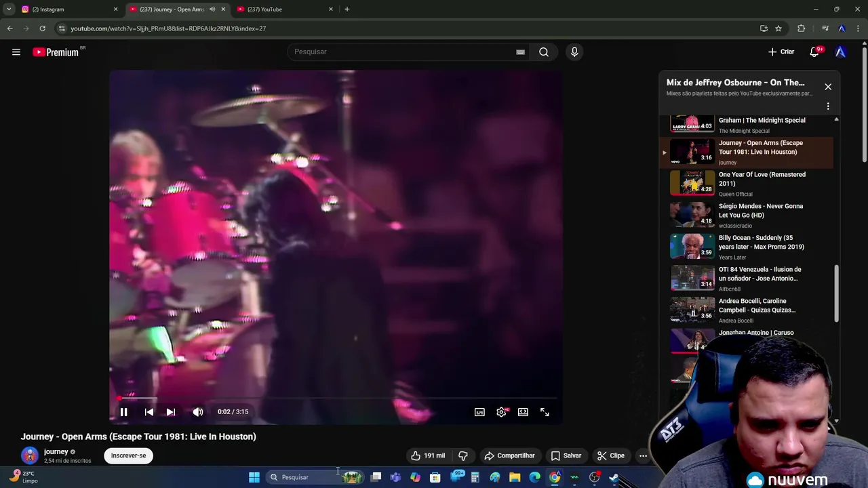Open the YouTube guide hamburger menu

point(16,52)
